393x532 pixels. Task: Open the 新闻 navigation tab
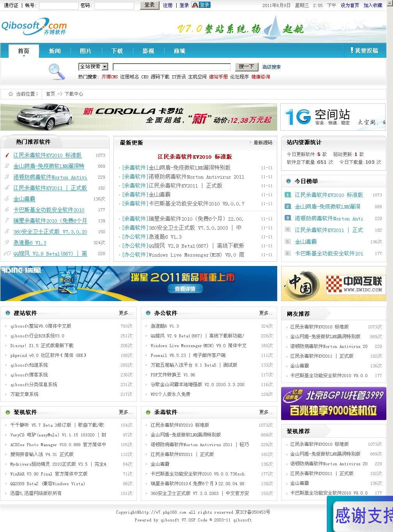[55, 51]
